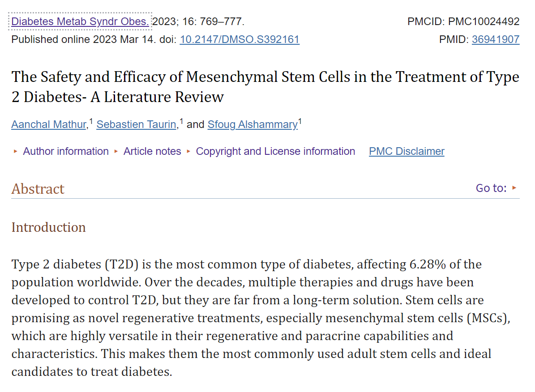Click the superscript 1 after Aanchal Mathur
The width and height of the screenshot is (535, 392).
[x=91, y=121]
